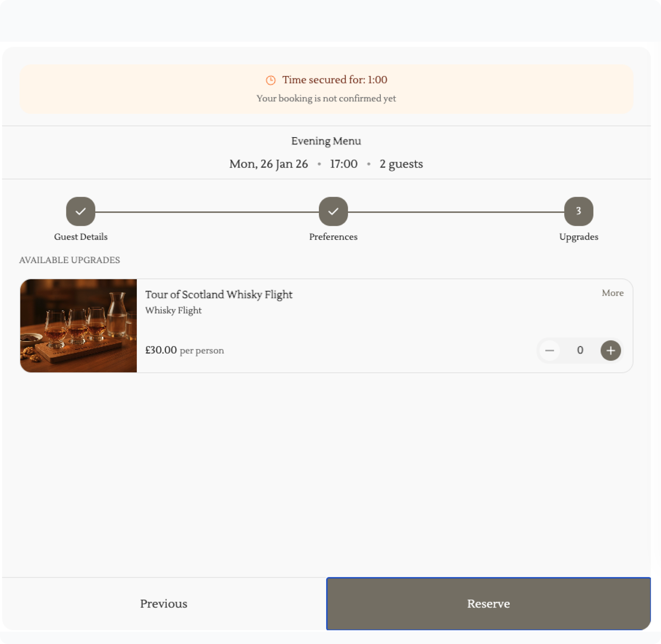Click the Upgrades step label

[578, 237]
